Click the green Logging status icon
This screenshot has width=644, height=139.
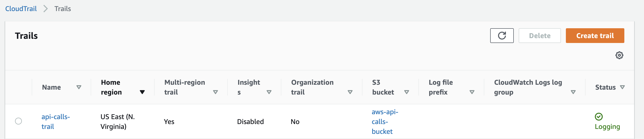coord(599,116)
